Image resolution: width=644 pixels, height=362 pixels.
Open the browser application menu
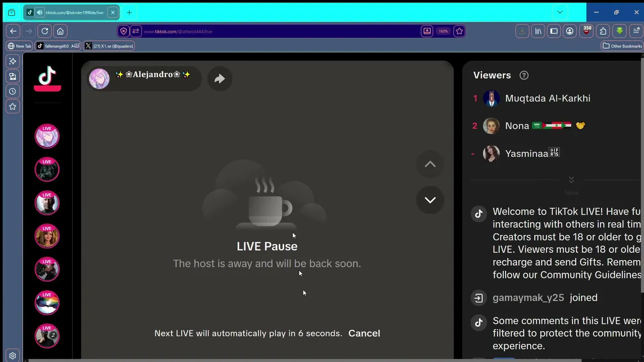[x=636, y=31]
